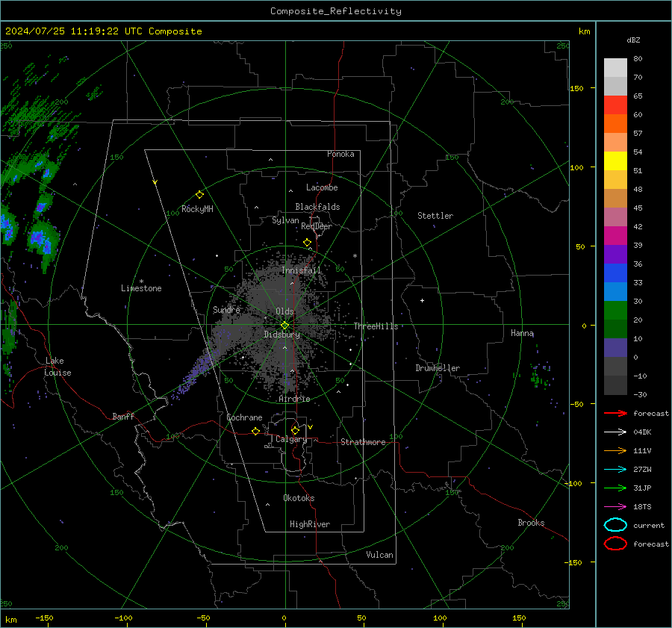Click the Calgary map label
This screenshot has width=672, height=628.
click(x=291, y=439)
